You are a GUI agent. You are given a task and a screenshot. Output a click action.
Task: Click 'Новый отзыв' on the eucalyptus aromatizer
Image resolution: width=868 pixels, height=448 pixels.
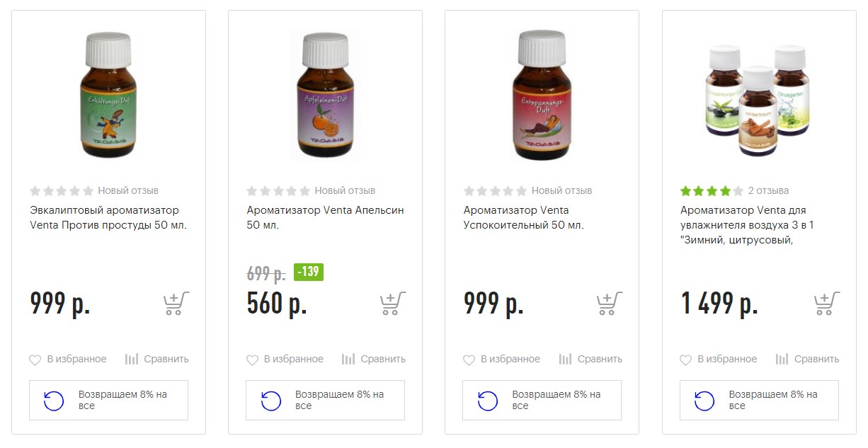(128, 190)
